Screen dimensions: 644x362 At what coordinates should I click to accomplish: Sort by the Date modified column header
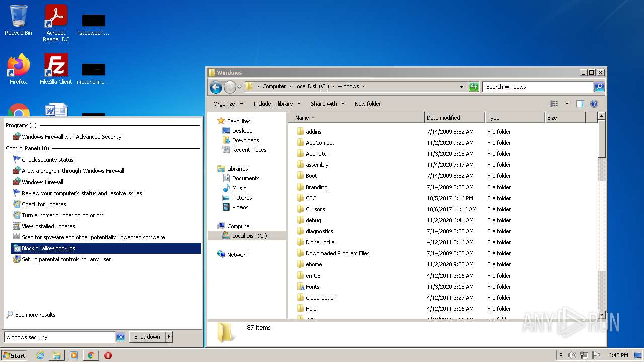(x=454, y=118)
